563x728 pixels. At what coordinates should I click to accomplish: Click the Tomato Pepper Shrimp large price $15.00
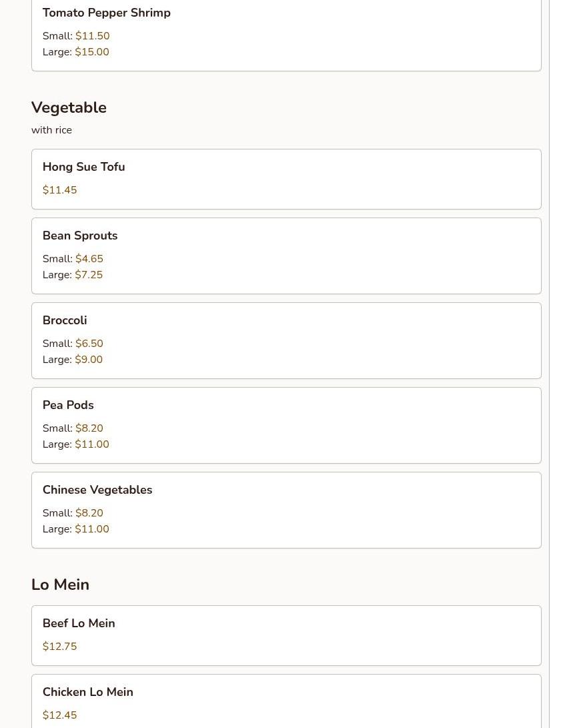point(91,52)
